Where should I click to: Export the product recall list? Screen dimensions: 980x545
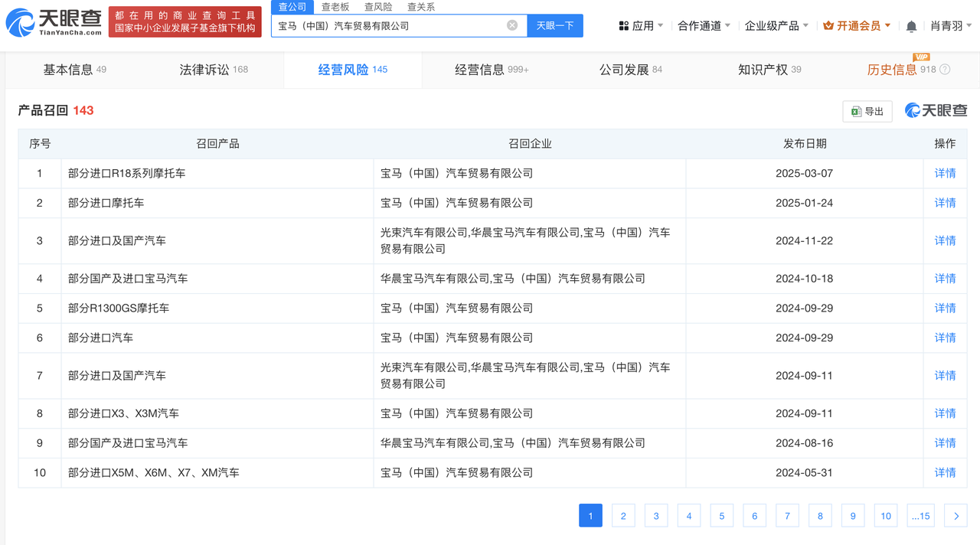[x=867, y=111]
